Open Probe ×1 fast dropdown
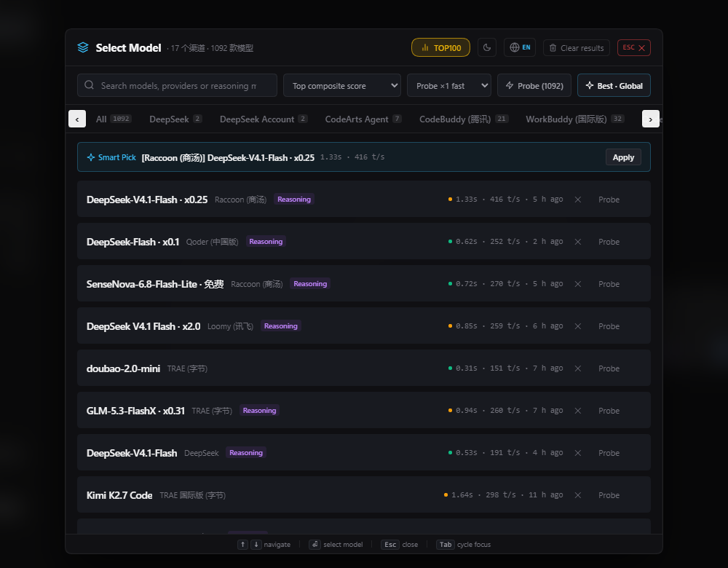The width and height of the screenshot is (728, 568). coord(449,85)
